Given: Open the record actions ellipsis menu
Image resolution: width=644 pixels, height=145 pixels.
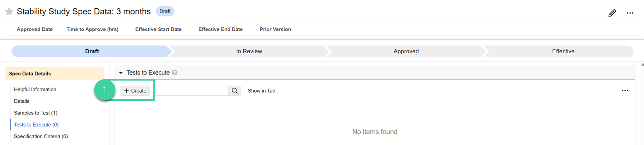Looking at the screenshot, I should click(630, 13).
